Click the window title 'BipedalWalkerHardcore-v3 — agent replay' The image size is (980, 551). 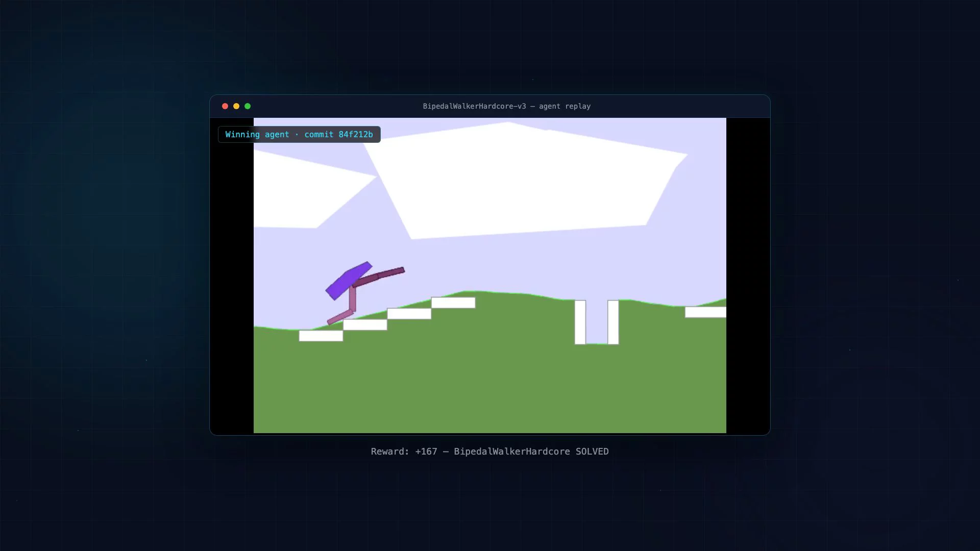click(506, 106)
